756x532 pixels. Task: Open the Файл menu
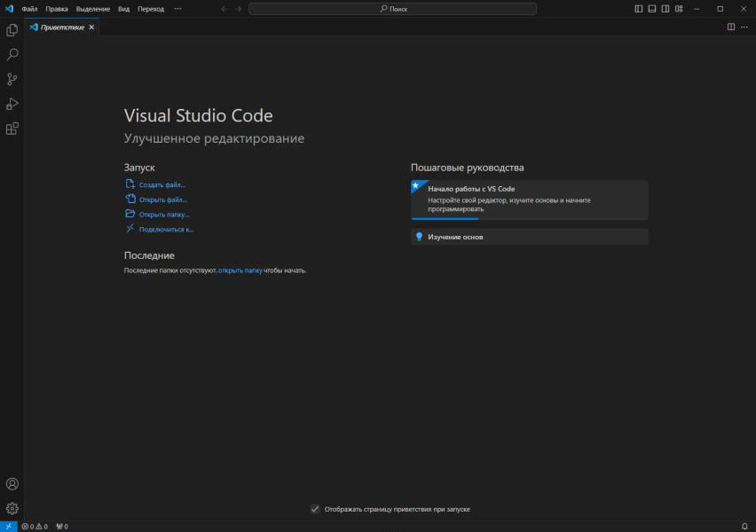tap(29, 9)
